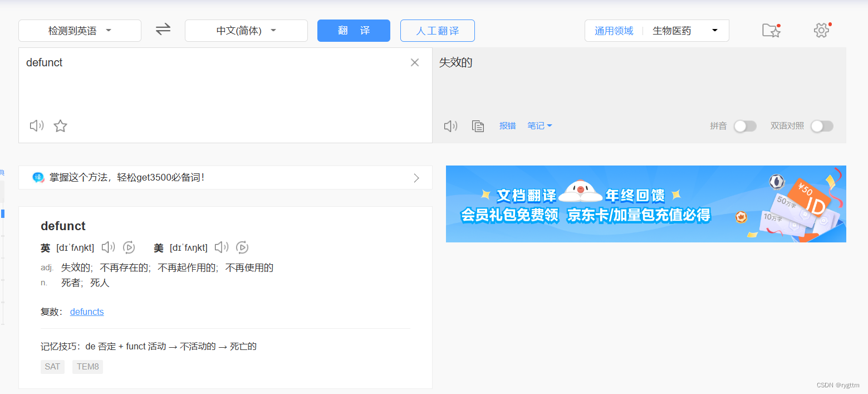Screen dimensions: 868x394
Task: Open the target language dropdown 中文(简体)
Action: (246, 31)
